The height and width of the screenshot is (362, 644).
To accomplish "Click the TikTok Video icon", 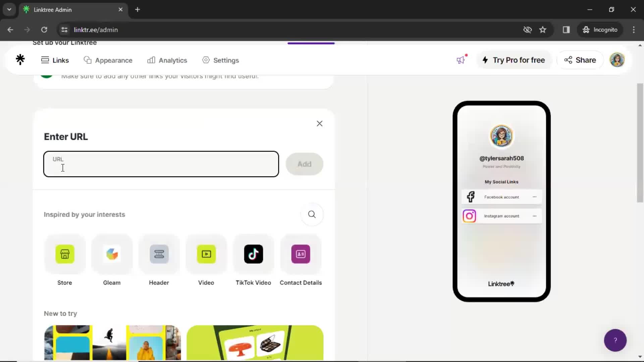I will (254, 254).
